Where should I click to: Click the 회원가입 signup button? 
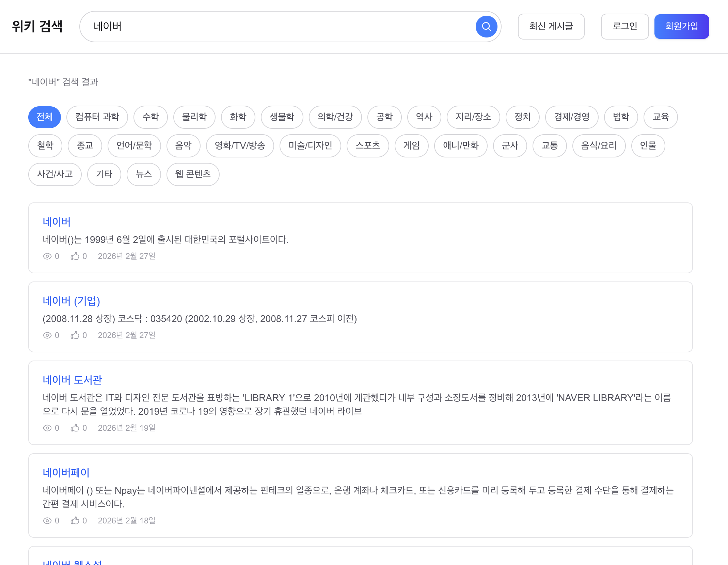681,26
